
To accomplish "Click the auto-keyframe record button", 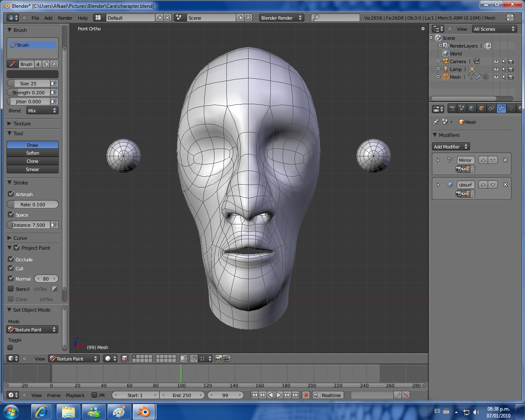I will [x=306, y=395].
